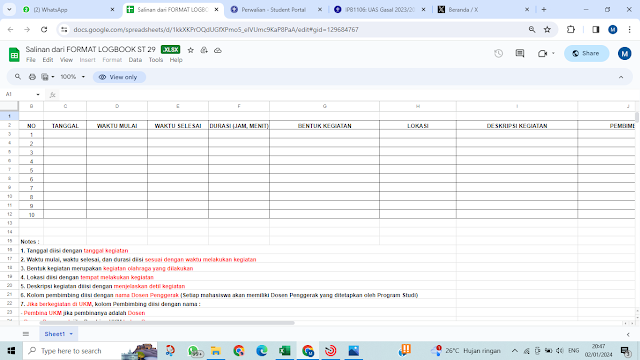Open the tab search dropdown arrow
Image resolution: width=640 pixels, height=360 pixels.
9,9
